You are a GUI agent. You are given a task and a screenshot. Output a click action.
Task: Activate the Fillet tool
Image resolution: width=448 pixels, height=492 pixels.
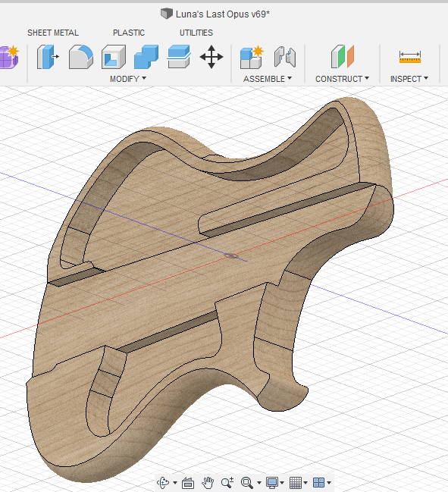click(81, 57)
